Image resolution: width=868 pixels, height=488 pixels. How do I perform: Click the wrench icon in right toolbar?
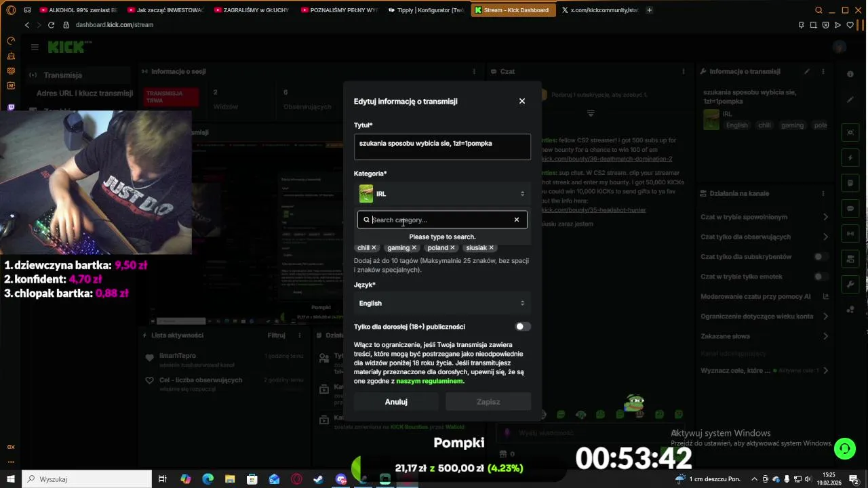850,284
